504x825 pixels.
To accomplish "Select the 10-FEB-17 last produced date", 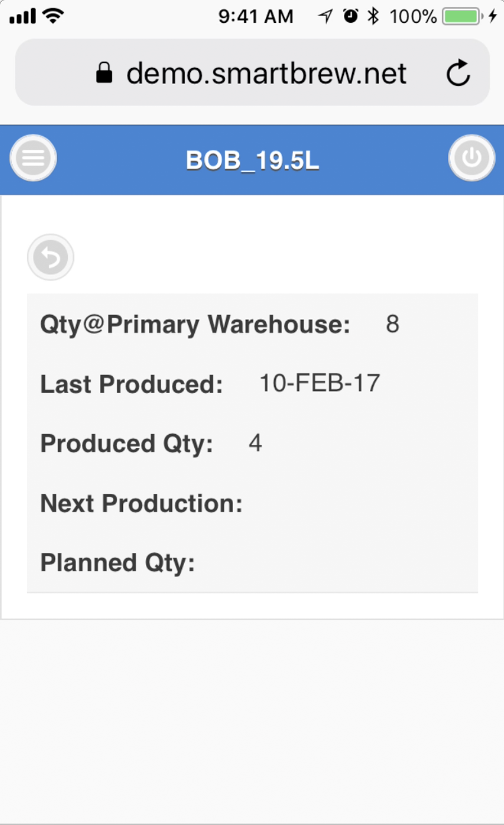I will [x=320, y=384].
